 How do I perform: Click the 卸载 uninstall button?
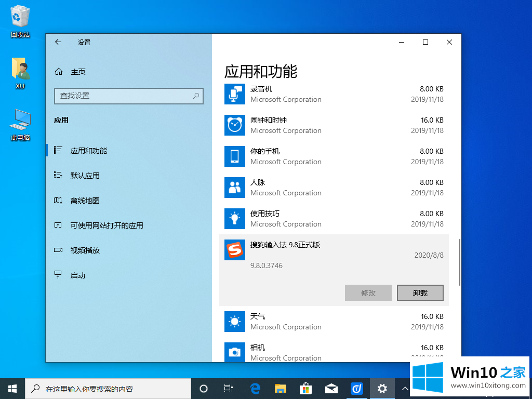(x=420, y=292)
